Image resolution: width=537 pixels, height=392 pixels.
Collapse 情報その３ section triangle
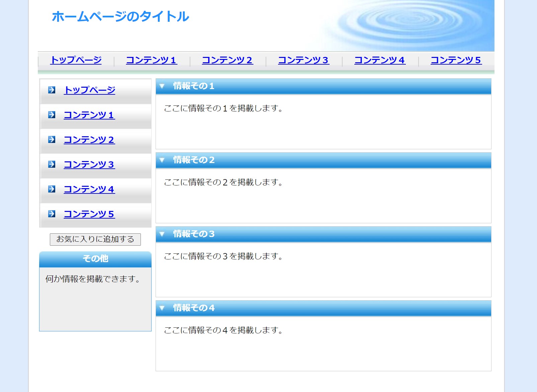pyautogui.click(x=162, y=234)
